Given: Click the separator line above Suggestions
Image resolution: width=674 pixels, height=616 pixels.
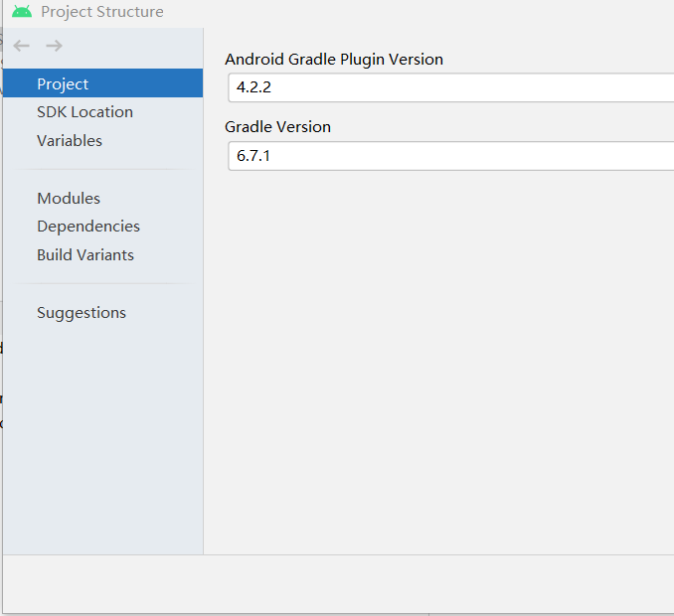Looking at the screenshot, I should tap(101, 284).
